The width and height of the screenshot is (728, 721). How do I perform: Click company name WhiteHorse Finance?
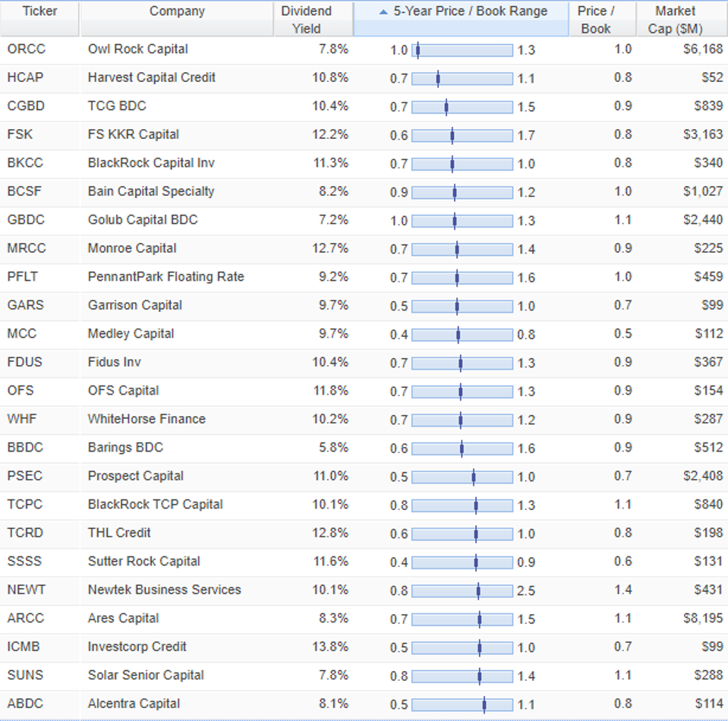147,419
